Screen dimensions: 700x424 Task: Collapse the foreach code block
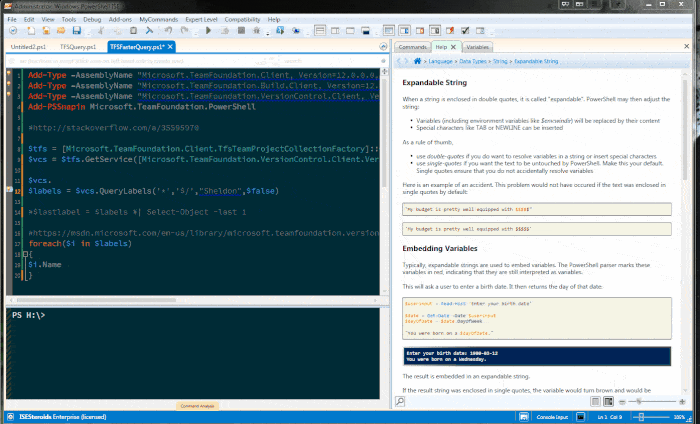point(25,255)
